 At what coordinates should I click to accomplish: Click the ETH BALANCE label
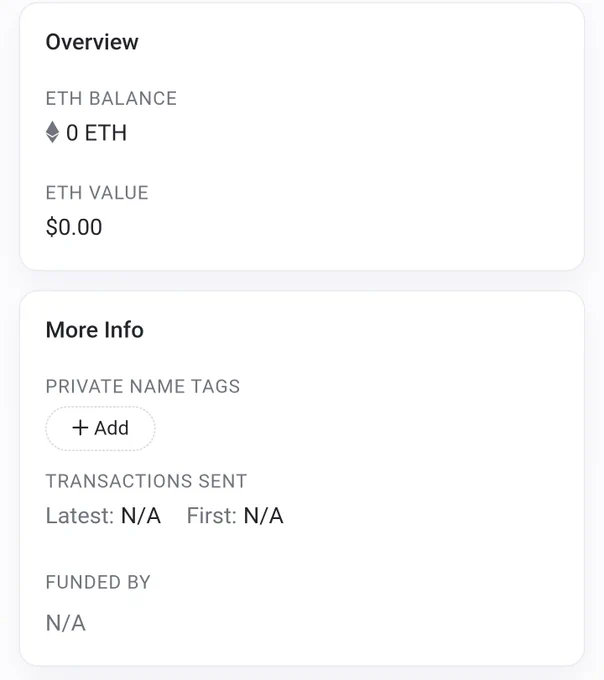tap(111, 99)
